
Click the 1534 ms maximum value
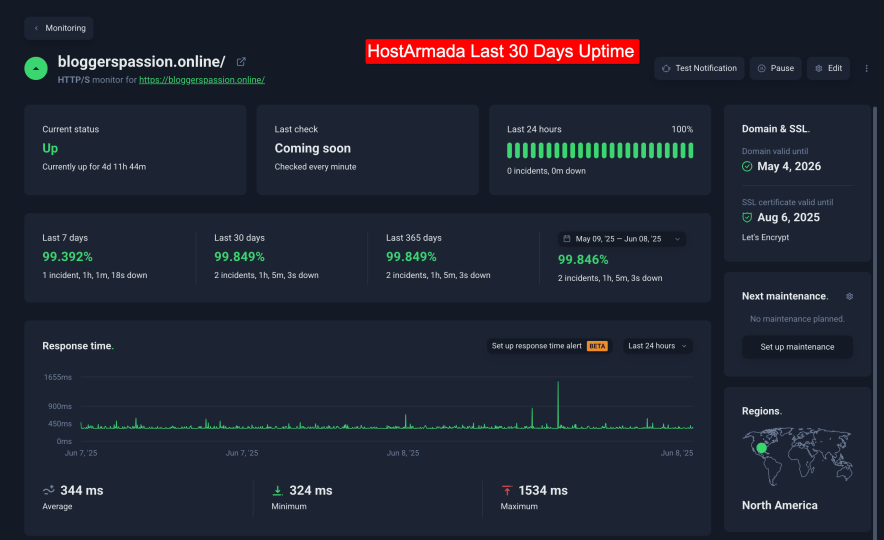coord(543,490)
